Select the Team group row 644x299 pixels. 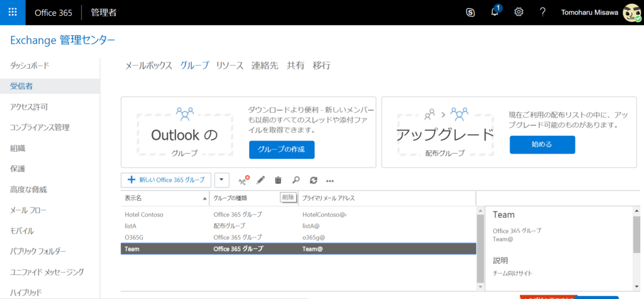point(298,249)
